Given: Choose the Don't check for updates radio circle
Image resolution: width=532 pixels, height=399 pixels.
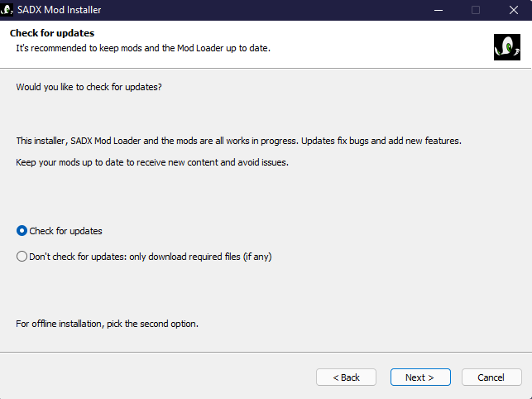Looking at the screenshot, I should [x=22, y=257].
